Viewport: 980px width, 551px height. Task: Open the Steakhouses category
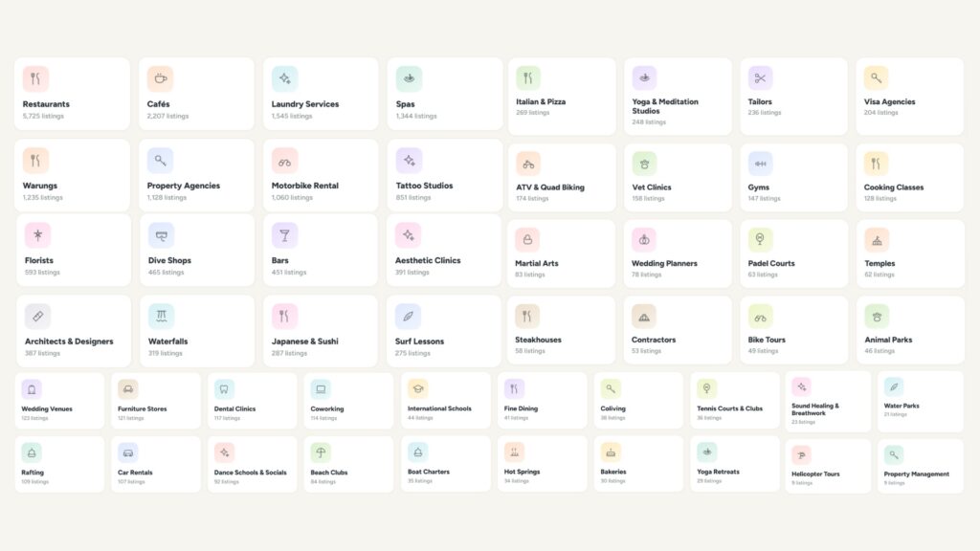561,330
